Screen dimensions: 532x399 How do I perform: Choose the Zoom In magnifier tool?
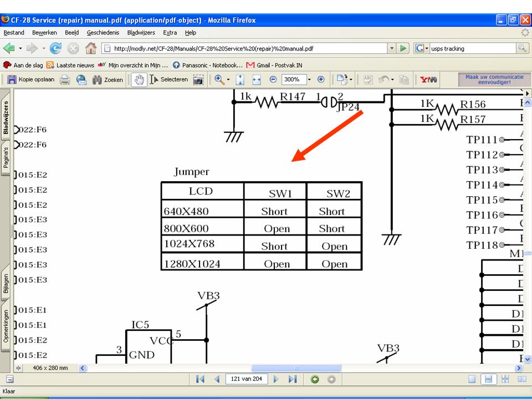pos(219,80)
